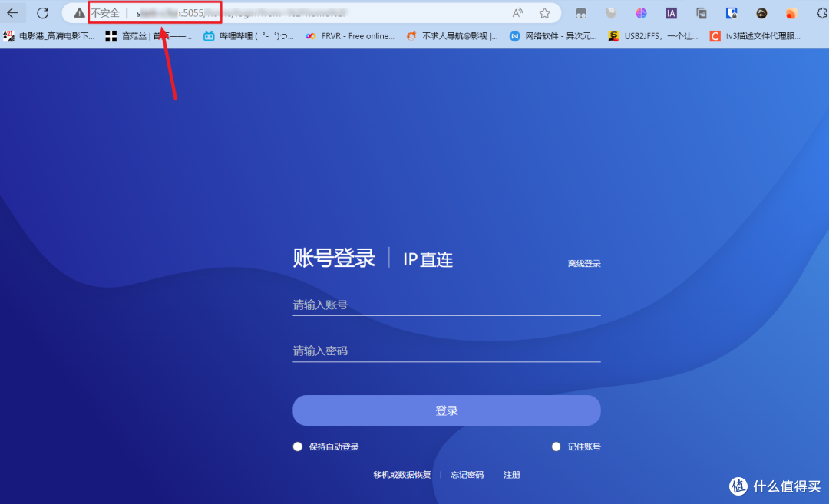Open the 电影港 bookmark
The height and width of the screenshot is (504, 829).
pos(49,36)
